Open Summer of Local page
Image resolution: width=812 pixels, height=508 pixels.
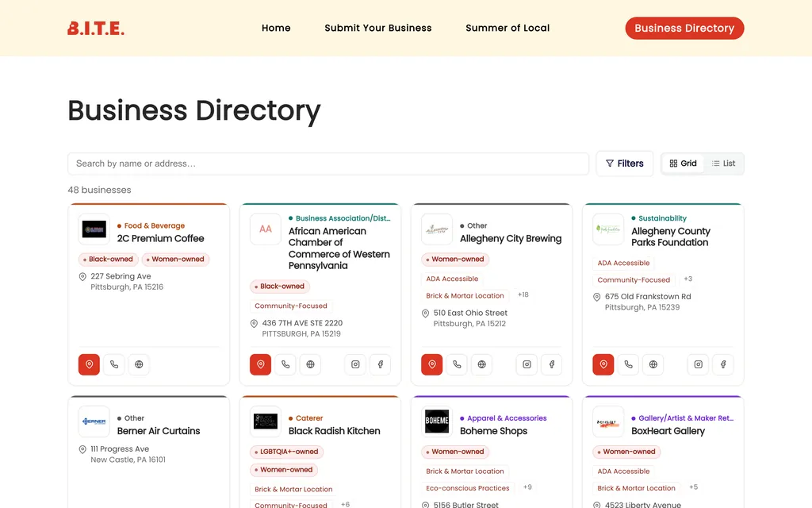[x=507, y=28]
